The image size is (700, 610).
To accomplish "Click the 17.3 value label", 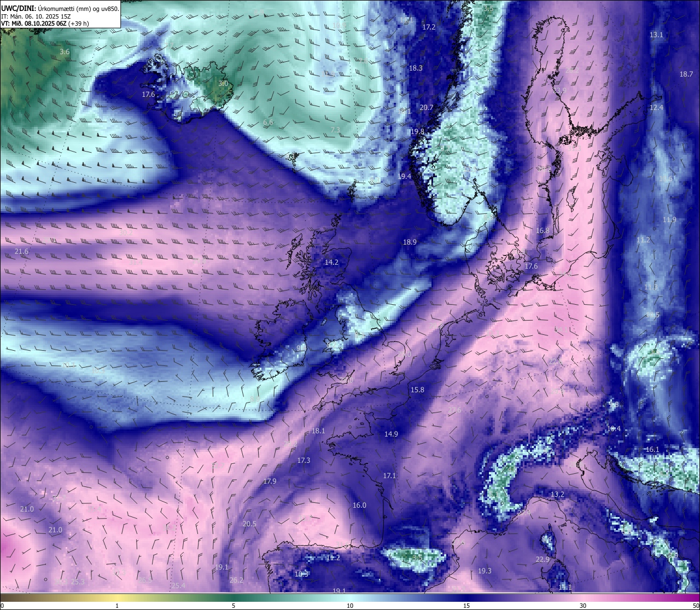I will [304, 460].
